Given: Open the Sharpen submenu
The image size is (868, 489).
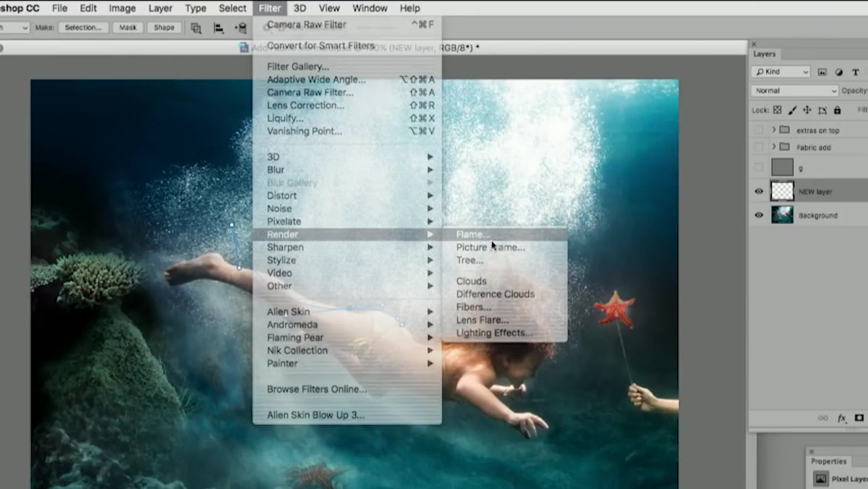Looking at the screenshot, I should pos(347,247).
